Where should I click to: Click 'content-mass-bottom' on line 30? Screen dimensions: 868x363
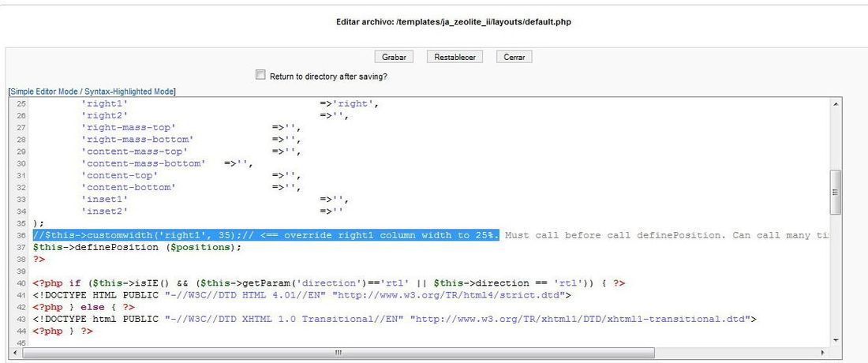click(x=144, y=163)
